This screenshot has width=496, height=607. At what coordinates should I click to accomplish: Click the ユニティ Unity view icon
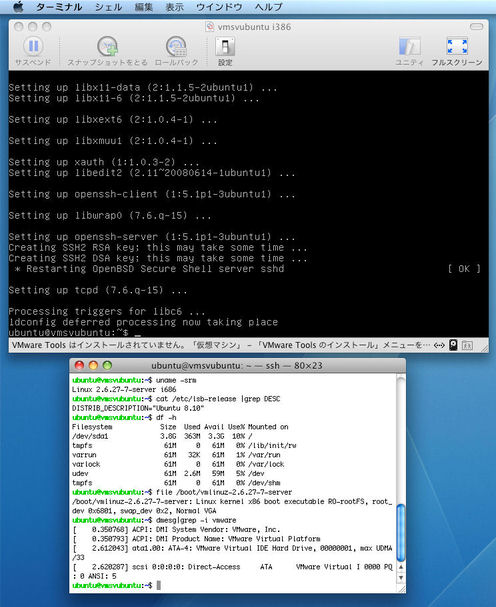[x=409, y=46]
